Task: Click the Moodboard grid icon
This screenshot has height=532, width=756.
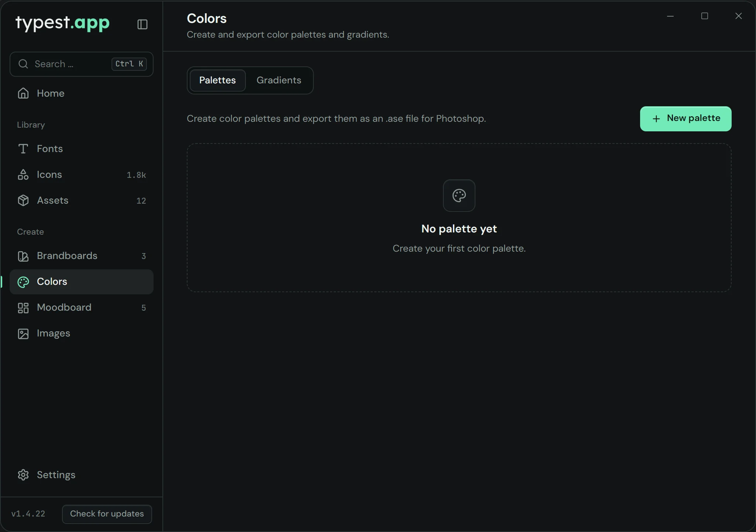Action: point(23,308)
